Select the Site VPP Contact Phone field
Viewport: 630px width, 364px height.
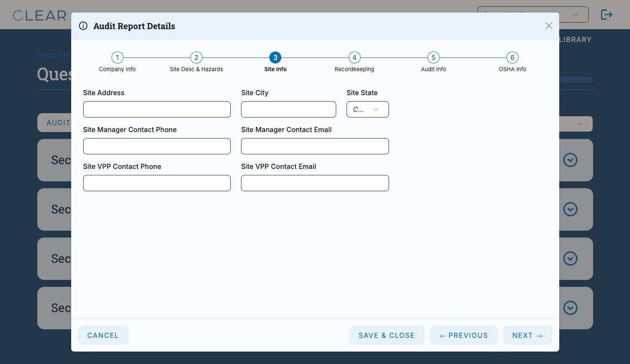(157, 183)
